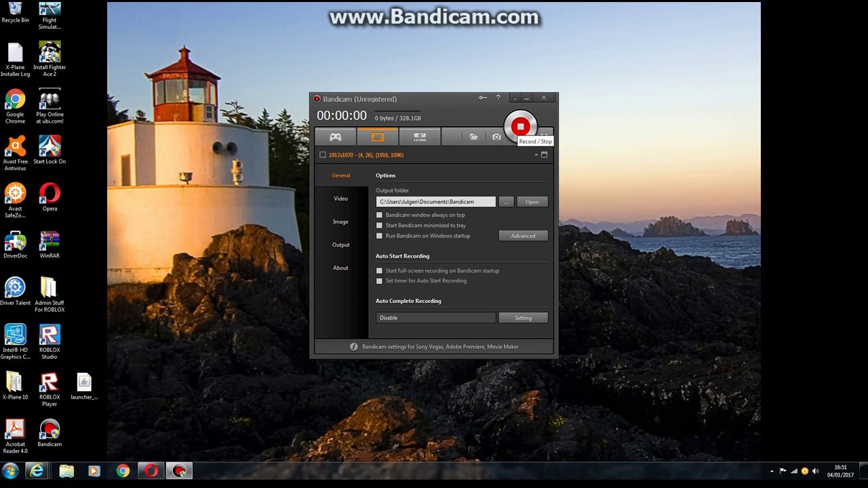Open the About tab

pos(340,268)
